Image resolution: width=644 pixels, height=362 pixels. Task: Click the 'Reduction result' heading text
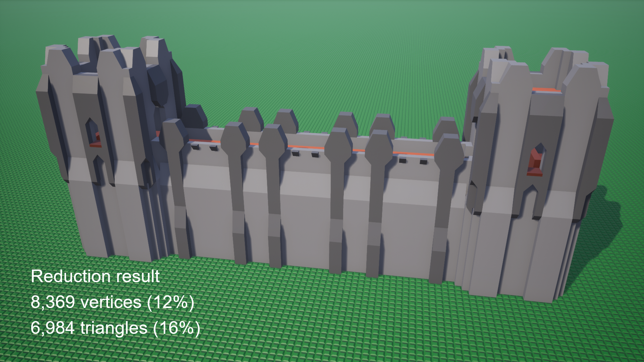click(95, 277)
